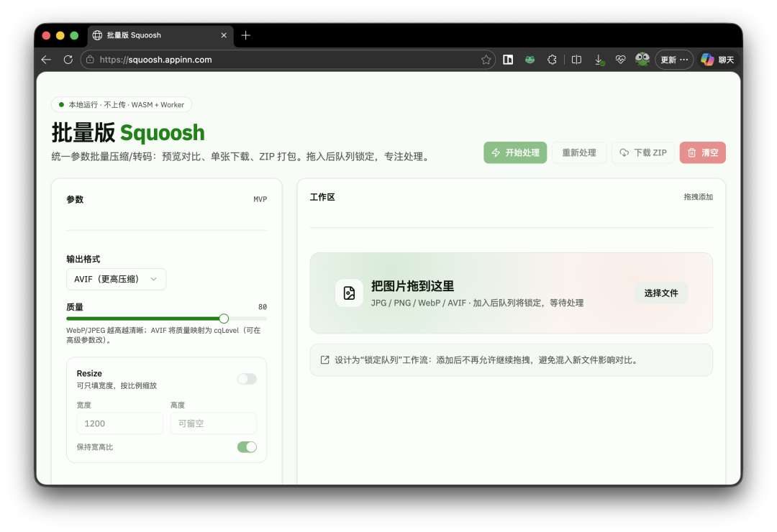Reload the page with the refresh icon
Image resolution: width=777 pixels, height=532 pixels.
(x=68, y=60)
